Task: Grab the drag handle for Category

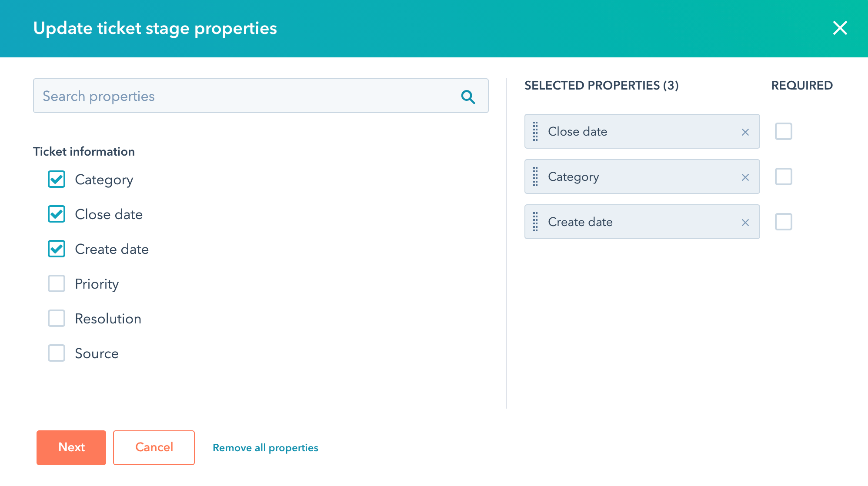Action: (535, 176)
